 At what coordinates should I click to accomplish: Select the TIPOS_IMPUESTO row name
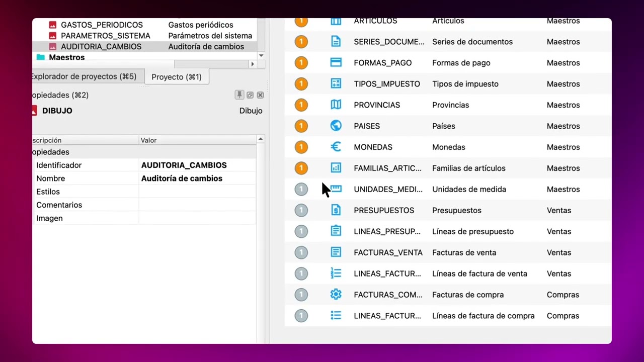click(x=387, y=84)
